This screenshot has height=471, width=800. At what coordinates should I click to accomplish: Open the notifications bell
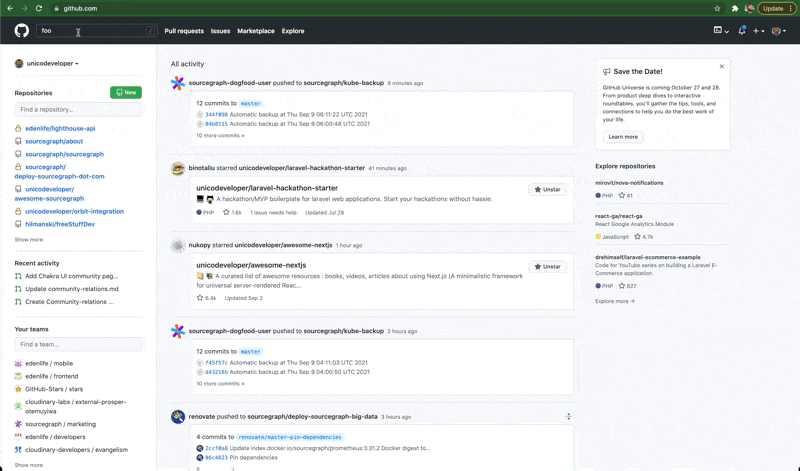click(742, 31)
